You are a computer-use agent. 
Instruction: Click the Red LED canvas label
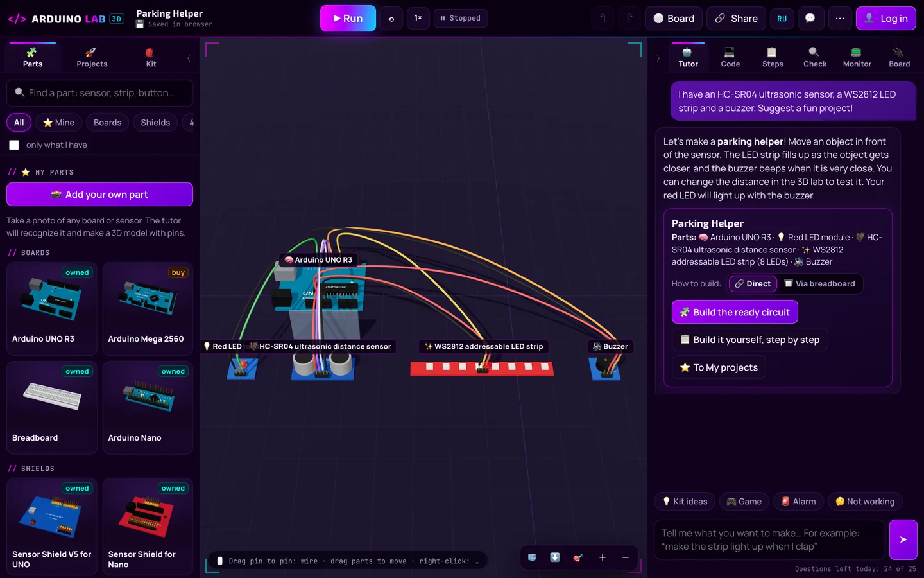[x=223, y=346]
